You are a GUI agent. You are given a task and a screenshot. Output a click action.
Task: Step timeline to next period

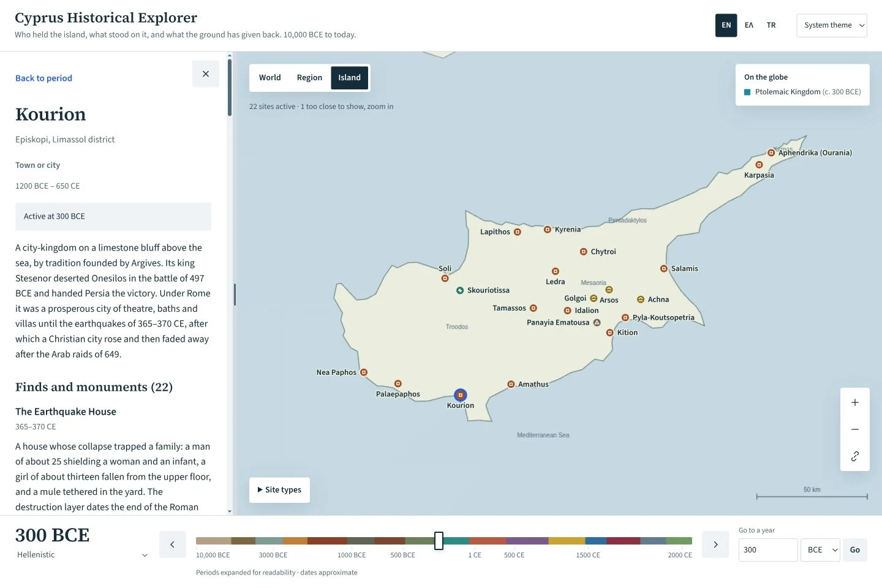tap(715, 545)
